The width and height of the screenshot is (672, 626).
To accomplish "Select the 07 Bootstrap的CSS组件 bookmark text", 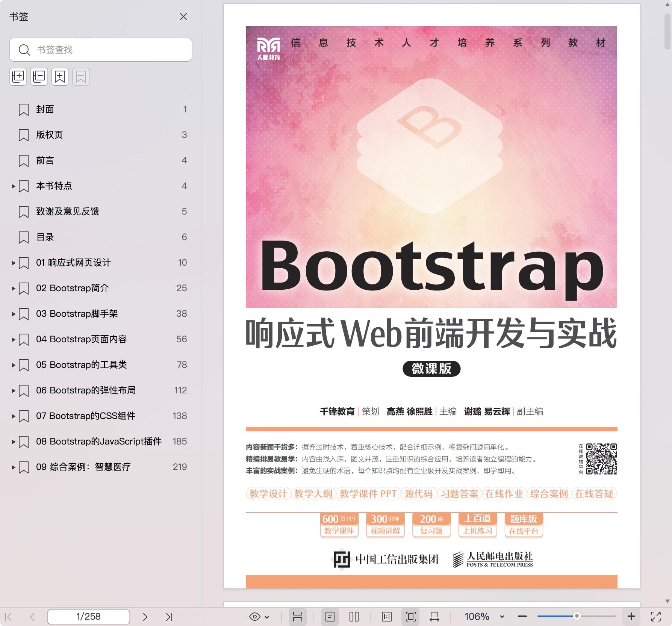I will 86,416.
